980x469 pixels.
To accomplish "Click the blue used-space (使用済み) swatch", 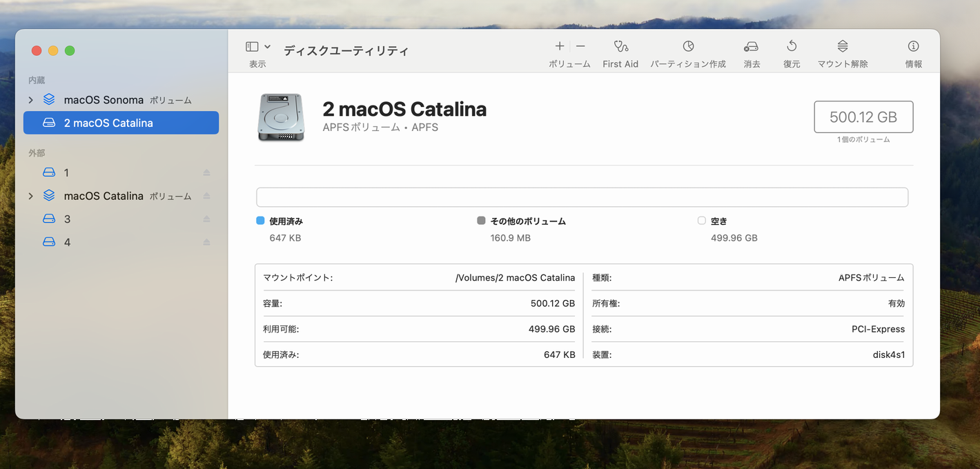I will pyautogui.click(x=260, y=221).
